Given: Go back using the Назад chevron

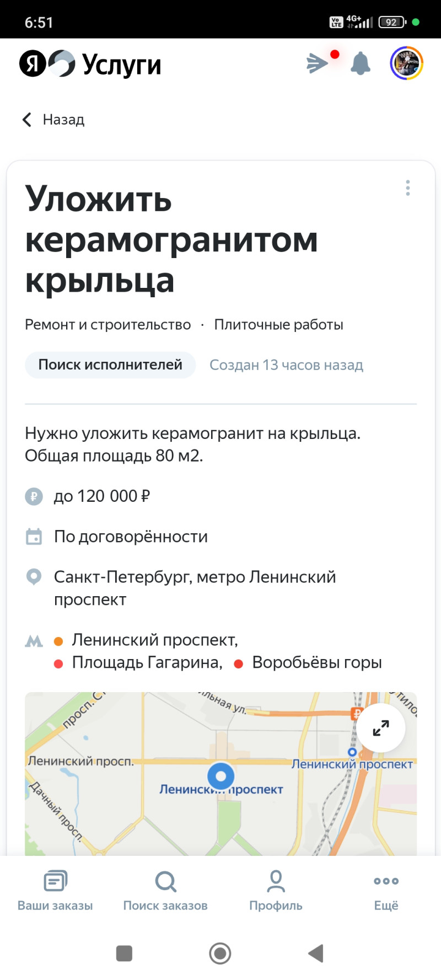Looking at the screenshot, I should point(27,120).
